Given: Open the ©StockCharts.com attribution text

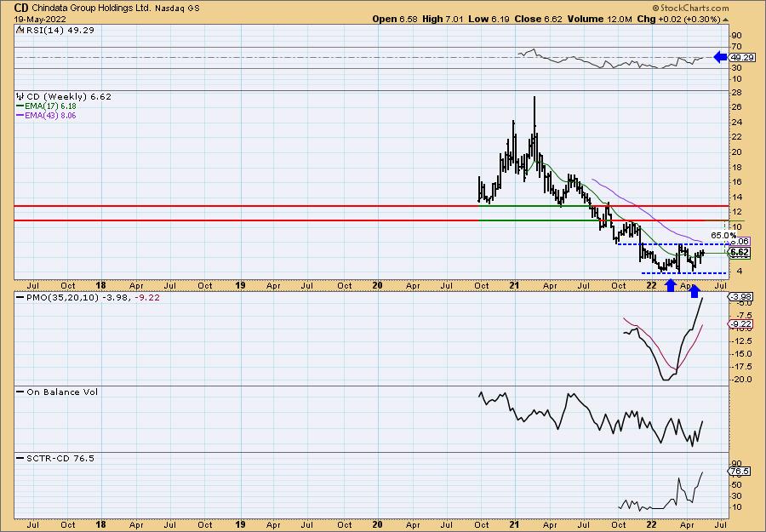Looking at the screenshot, I should click(x=690, y=8).
